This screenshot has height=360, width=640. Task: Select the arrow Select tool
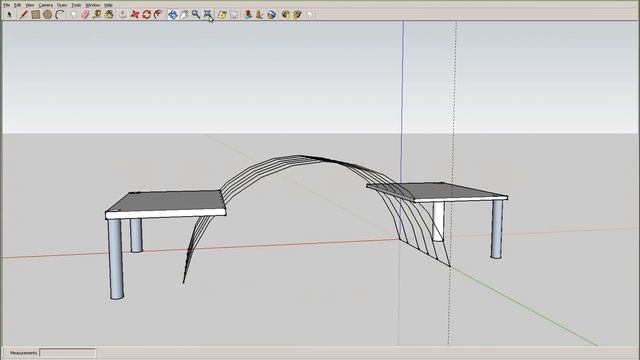click(x=9, y=15)
